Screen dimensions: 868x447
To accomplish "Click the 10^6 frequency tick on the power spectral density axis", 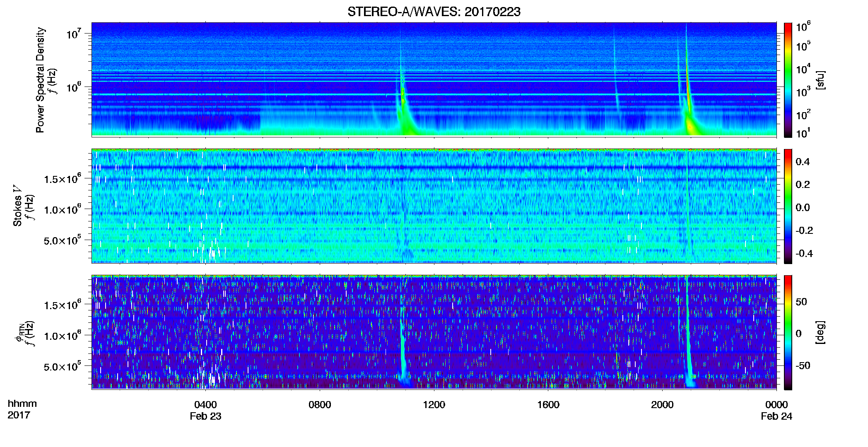I will click(x=74, y=87).
